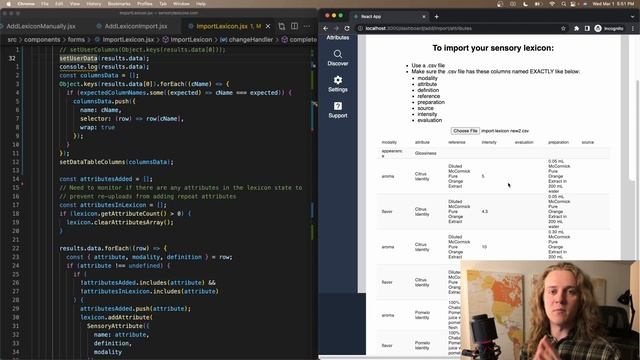Screen dimensions: 640x360
Task: Sort by the preparation column header
Action: 558,142
